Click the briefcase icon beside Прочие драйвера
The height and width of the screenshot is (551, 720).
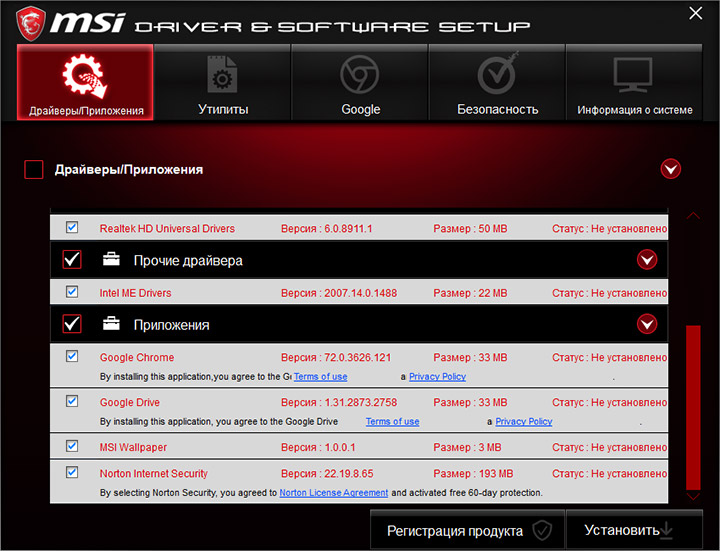[x=111, y=259]
